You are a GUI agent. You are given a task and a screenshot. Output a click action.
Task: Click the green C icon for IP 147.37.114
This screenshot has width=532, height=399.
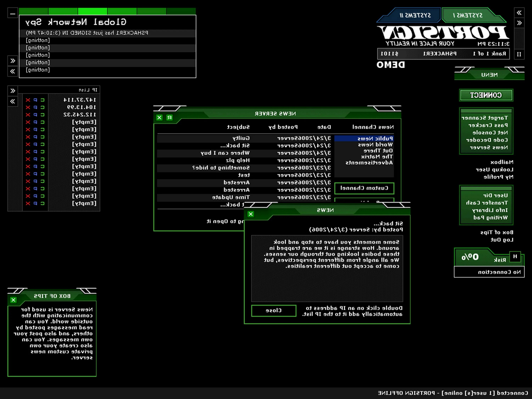point(43,100)
